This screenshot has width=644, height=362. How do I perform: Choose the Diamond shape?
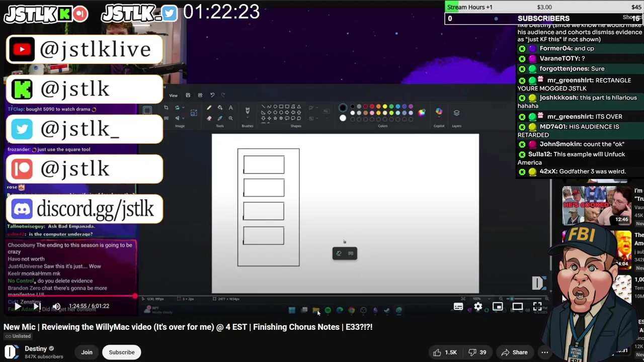[x=269, y=112]
